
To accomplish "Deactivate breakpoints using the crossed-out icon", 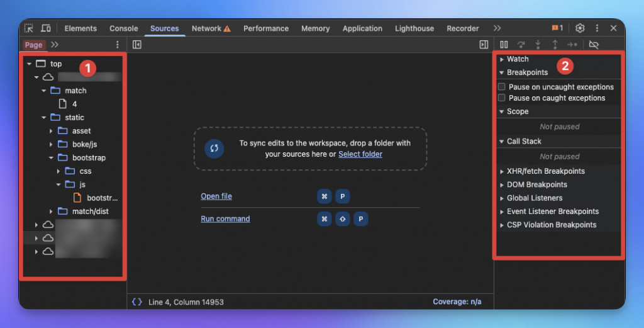I will pos(594,45).
